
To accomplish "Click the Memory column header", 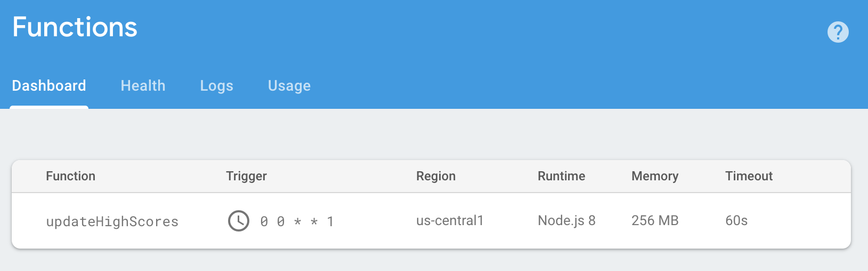I will (655, 176).
